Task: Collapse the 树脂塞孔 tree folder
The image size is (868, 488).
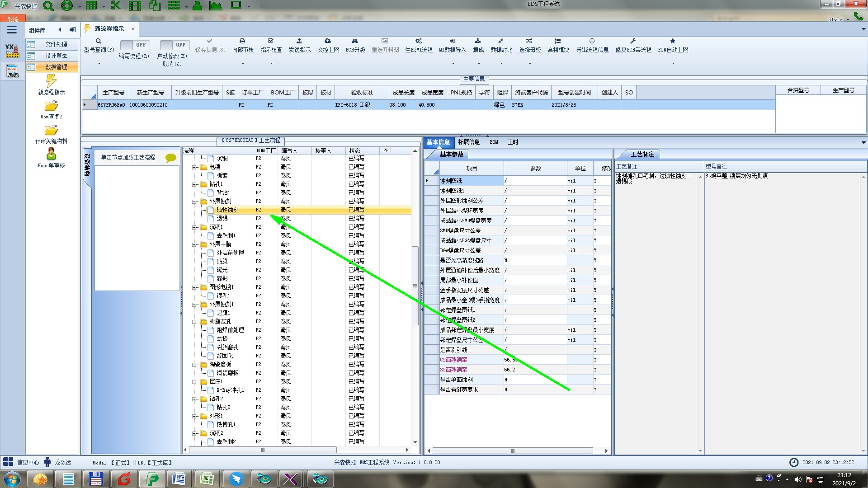Action: pyautogui.click(x=195, y=322)
